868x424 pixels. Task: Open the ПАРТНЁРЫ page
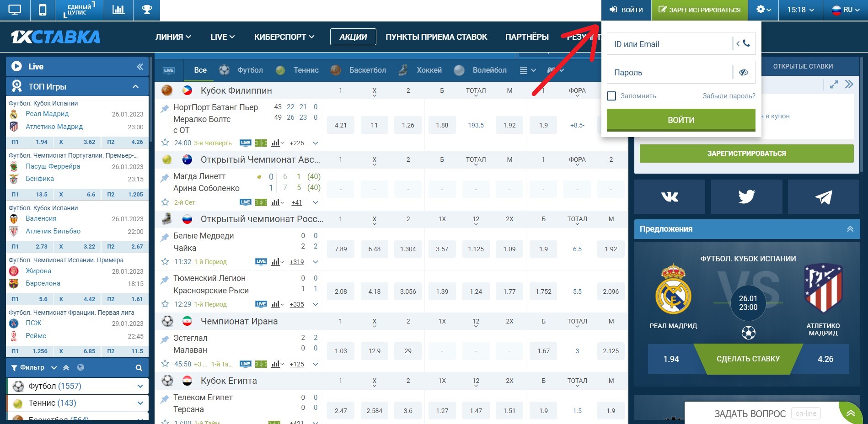527,37
